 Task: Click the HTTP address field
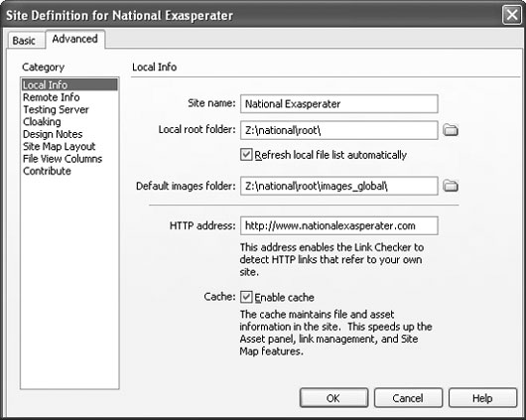coord(339,225)
